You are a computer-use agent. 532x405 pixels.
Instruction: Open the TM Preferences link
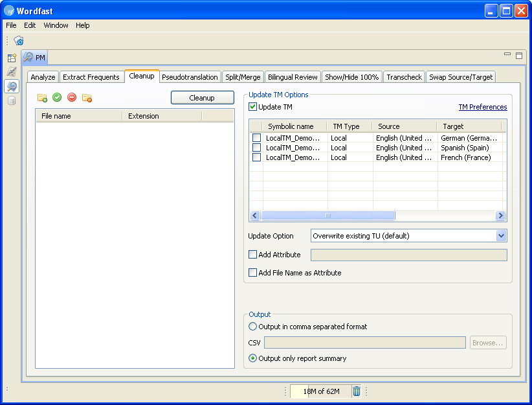point(483,107)
